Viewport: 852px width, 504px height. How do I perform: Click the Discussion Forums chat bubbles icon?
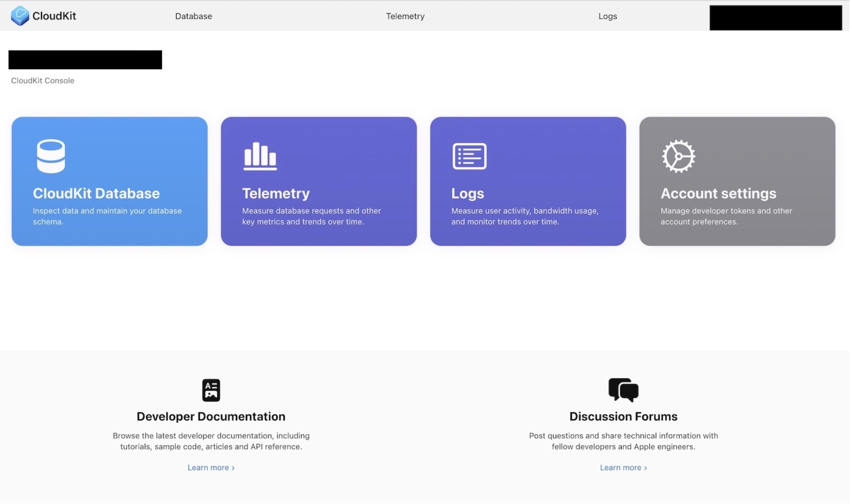pos(623,390)
